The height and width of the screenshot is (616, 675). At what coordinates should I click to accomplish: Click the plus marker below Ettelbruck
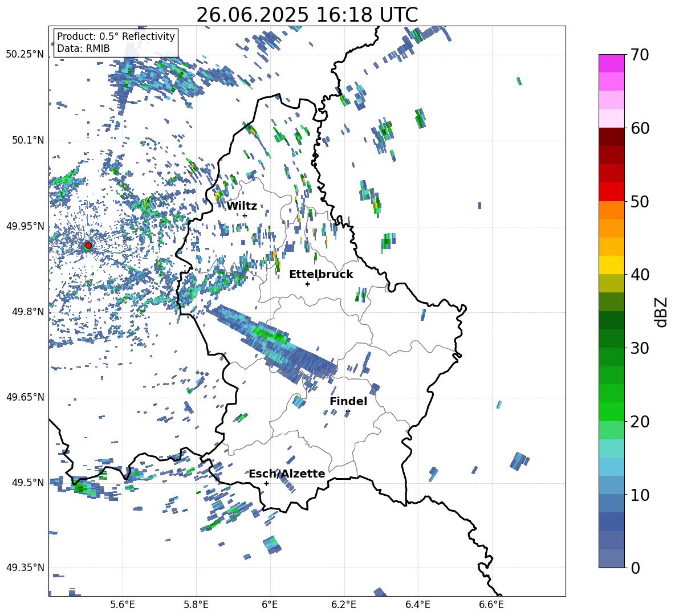[x=307, y=284]
